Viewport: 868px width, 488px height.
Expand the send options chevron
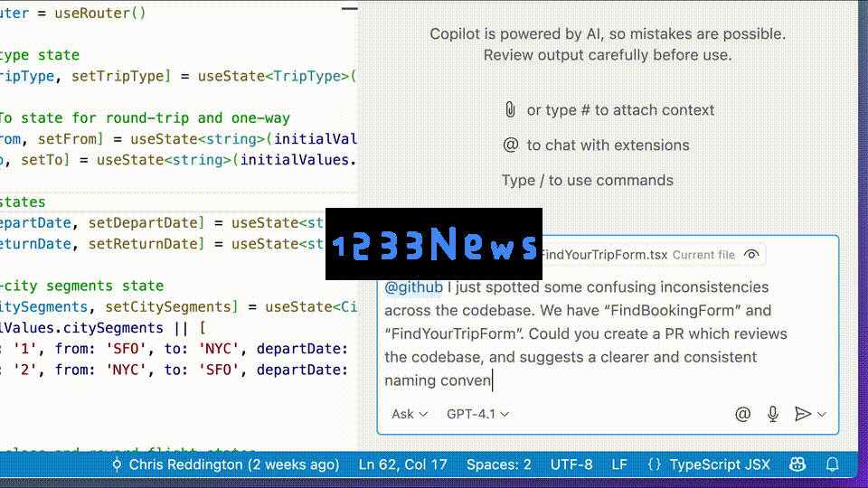822,414
